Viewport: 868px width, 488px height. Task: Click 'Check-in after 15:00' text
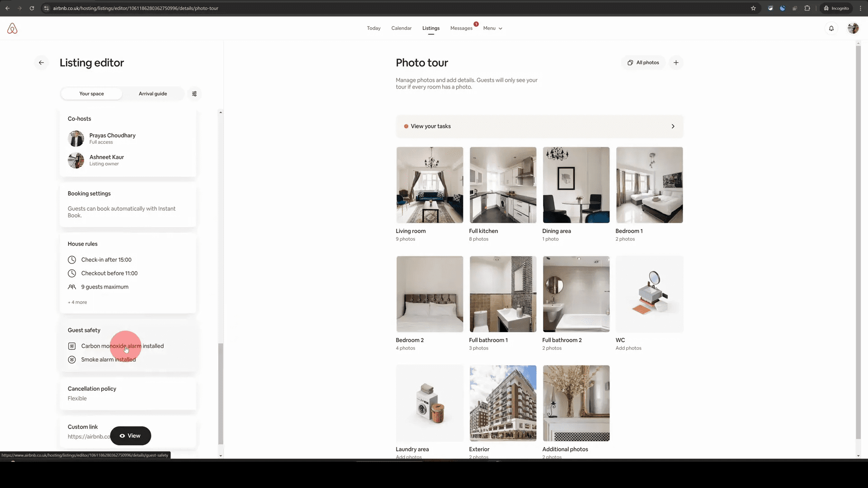106,260
